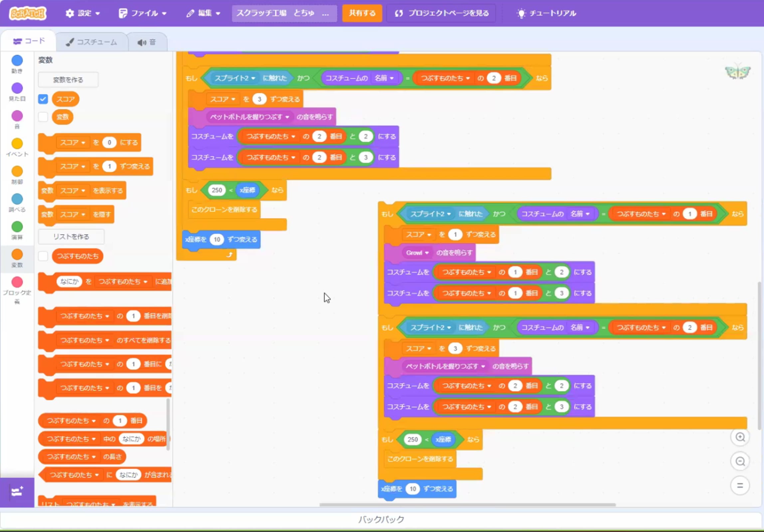Reset workspace zoom with equals icon

(x=740, y=485)
